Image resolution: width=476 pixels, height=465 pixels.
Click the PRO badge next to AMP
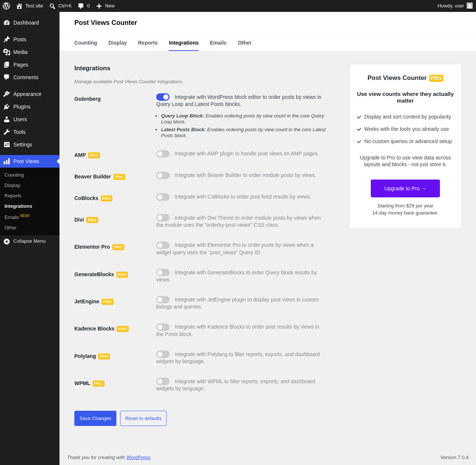click(94, 155)
